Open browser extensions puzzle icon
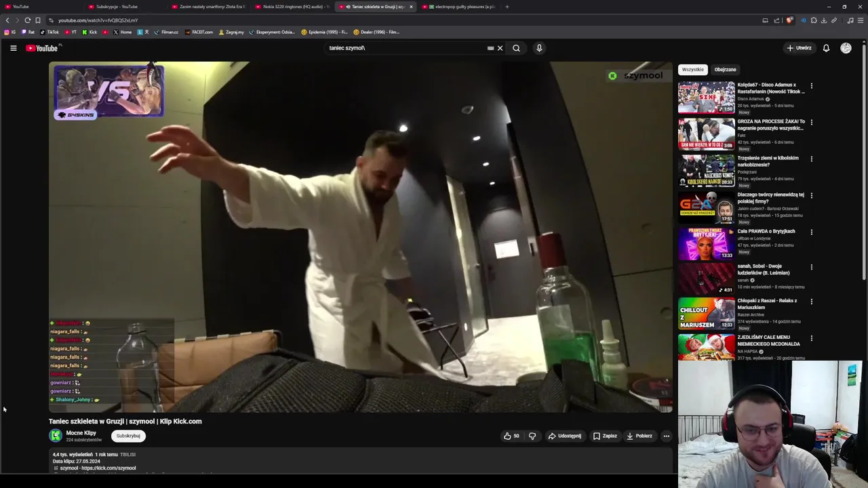Screen dimensions: 868x488 point(814,20)
